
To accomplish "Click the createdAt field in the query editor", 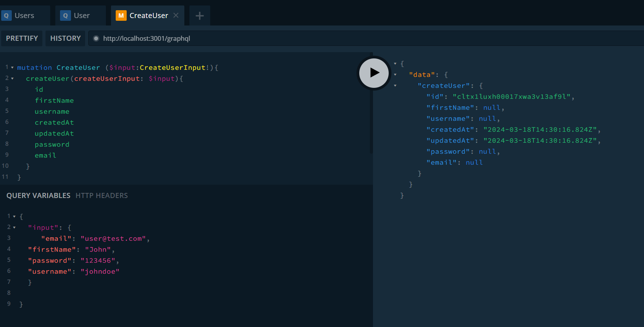I will coord(54,123).
